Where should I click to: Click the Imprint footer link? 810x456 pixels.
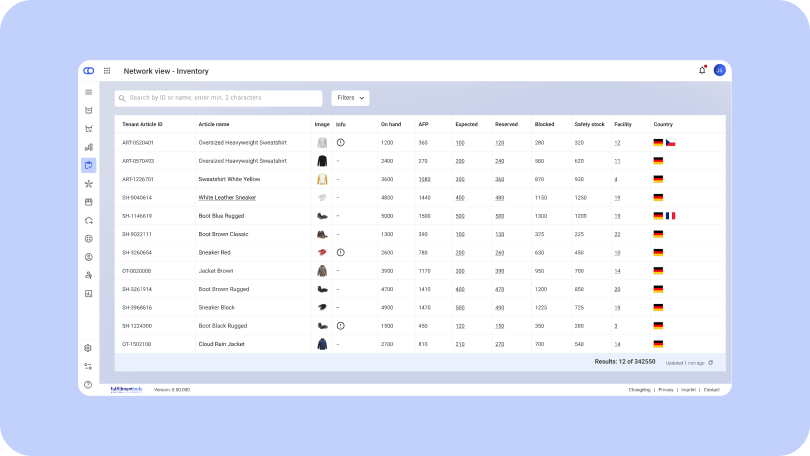pos(688,390)
